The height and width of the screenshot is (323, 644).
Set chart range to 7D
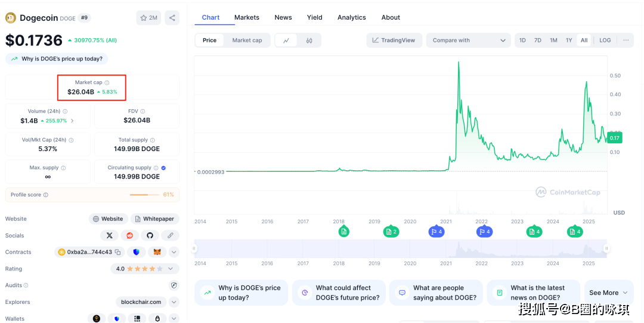(x=538, y=41)
